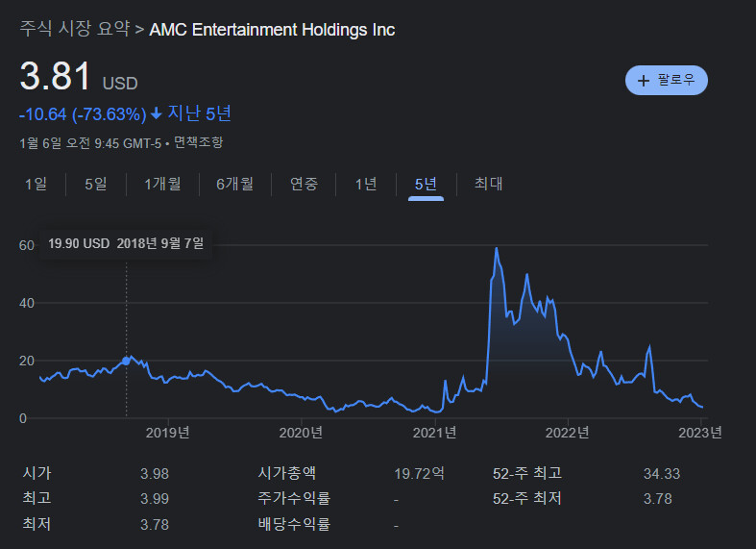Click the 시가 value 3.98
756x549 pixels.
[155, 474]
